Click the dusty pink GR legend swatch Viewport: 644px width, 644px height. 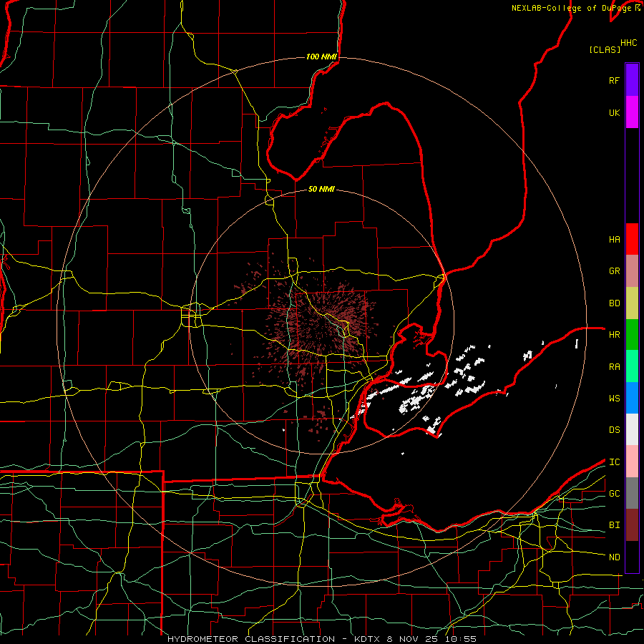click(632, 271)
